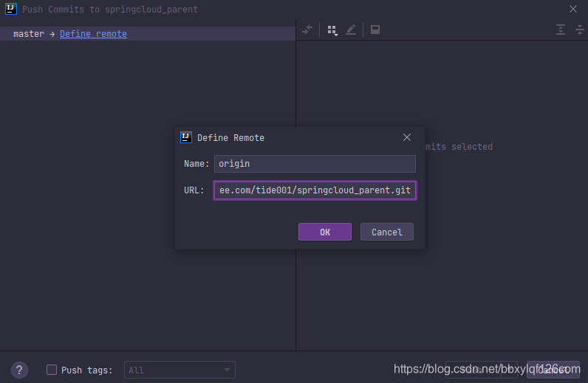The image size is (588, 383).
Task: Click the Collapse All toolbar icon
Action: tap(580, 30)
